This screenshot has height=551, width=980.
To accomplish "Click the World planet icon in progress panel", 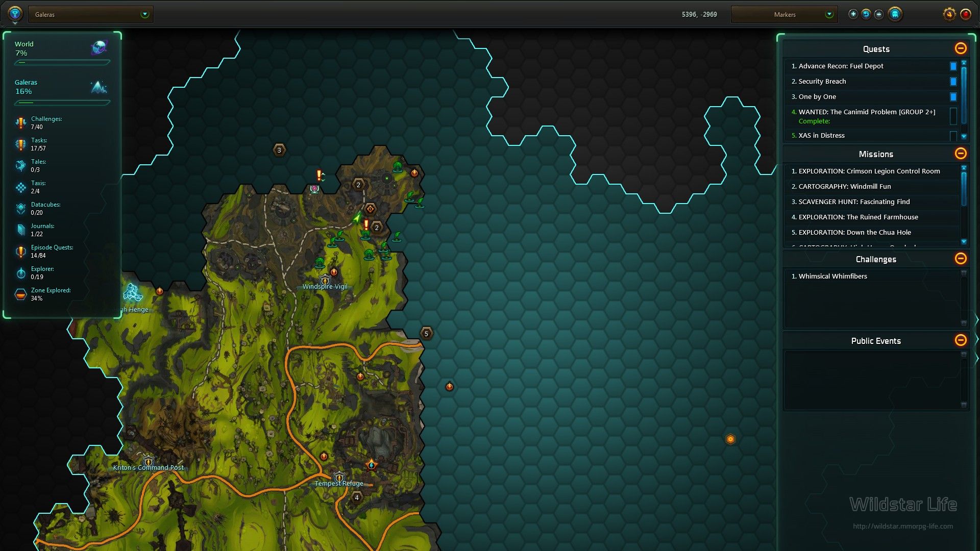I will pyautogui.click(x=99, y=47).
